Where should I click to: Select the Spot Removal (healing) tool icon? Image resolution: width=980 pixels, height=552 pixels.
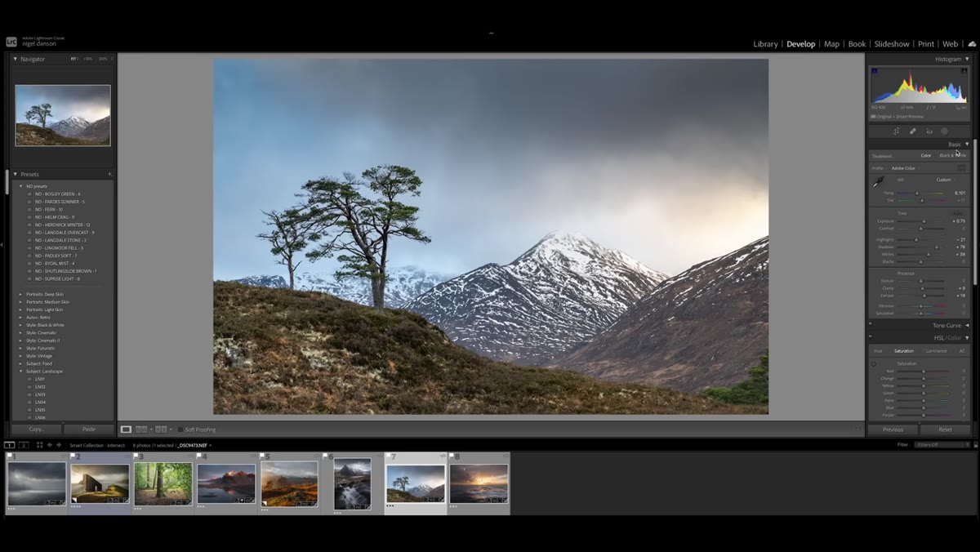pyautogui.click(x=912, y=131)
